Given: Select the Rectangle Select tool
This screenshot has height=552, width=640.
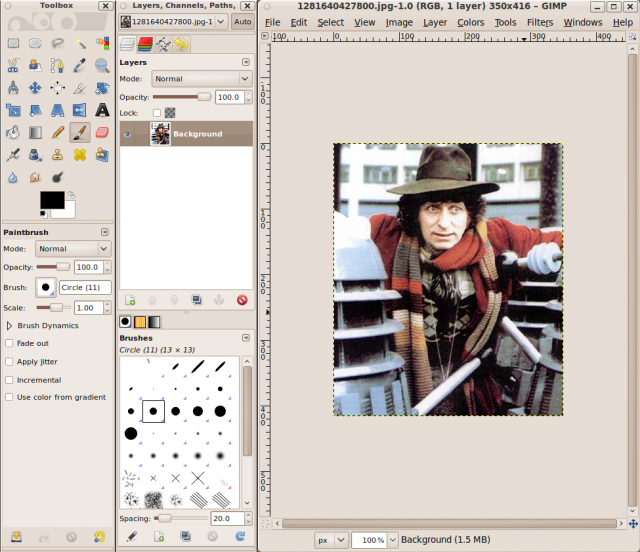Looking at the screenshot, I should (x=13, y=43).
